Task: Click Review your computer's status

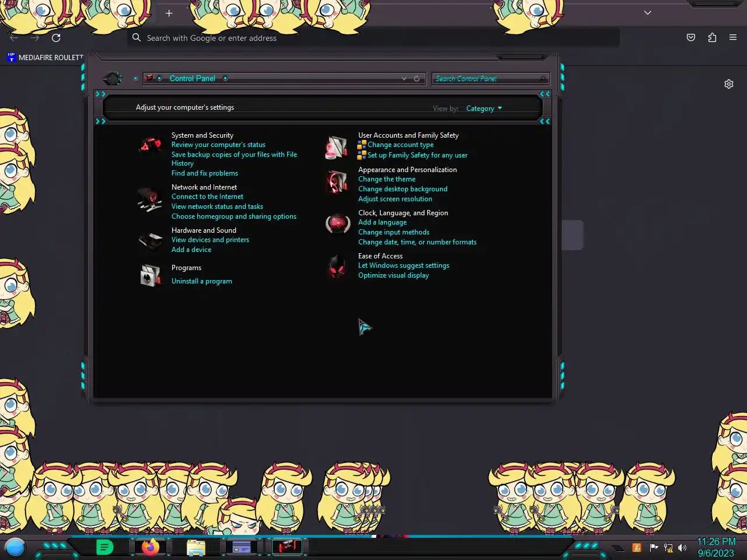Action: (x=218, y=145)
